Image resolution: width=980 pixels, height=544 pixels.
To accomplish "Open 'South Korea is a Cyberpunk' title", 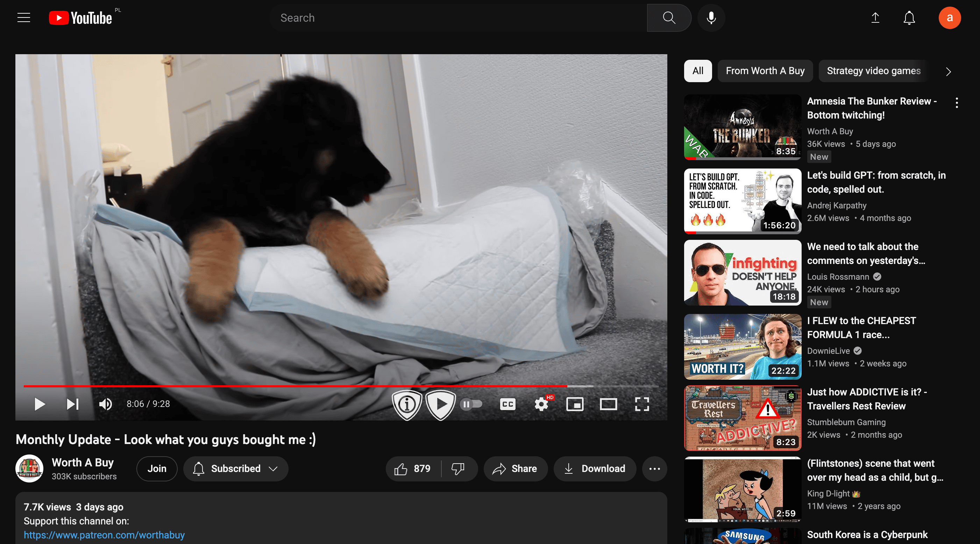I will tap(867, 535).
